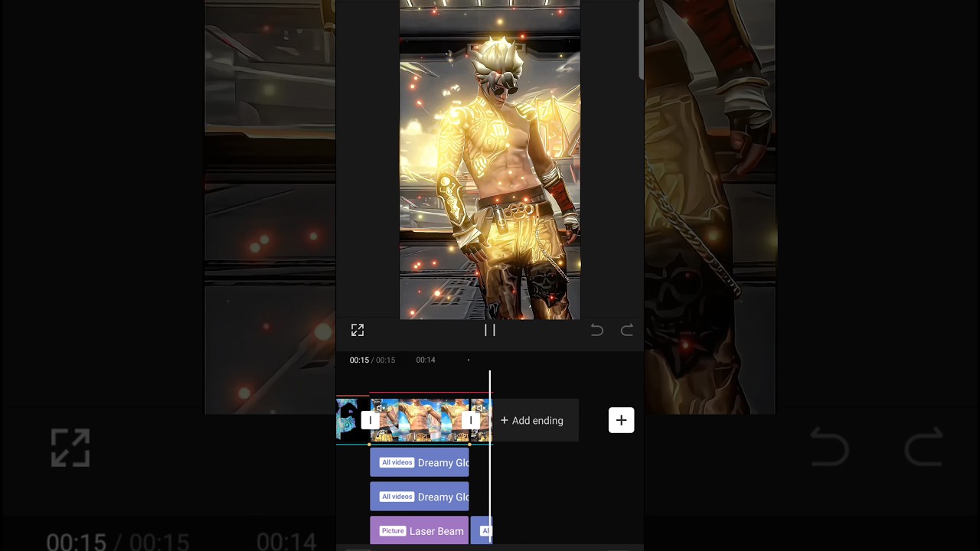The image size is (980, 551).
Task: Select the small blue effect clip beside Laser Beam
Action: [x=481, y=530]
